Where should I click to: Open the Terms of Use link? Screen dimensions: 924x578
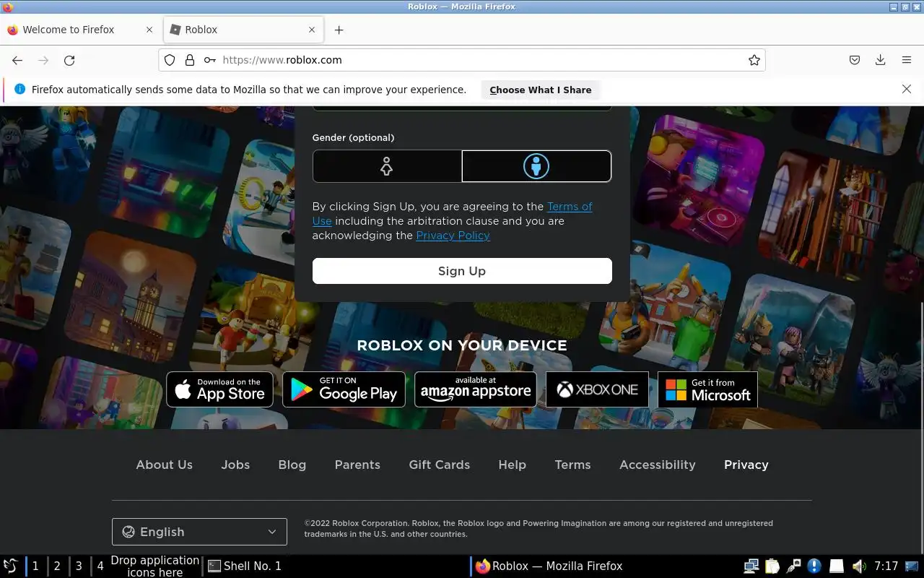(x=570, y=207)
